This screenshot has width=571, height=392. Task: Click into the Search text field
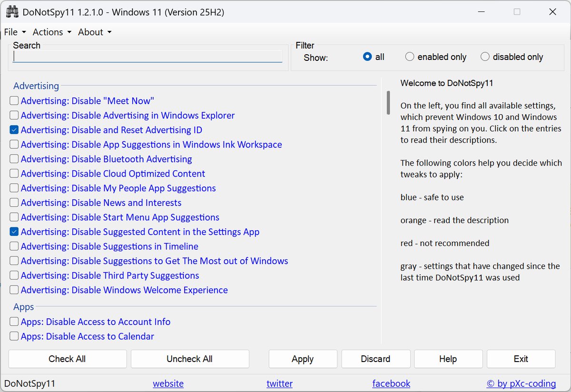148,57
